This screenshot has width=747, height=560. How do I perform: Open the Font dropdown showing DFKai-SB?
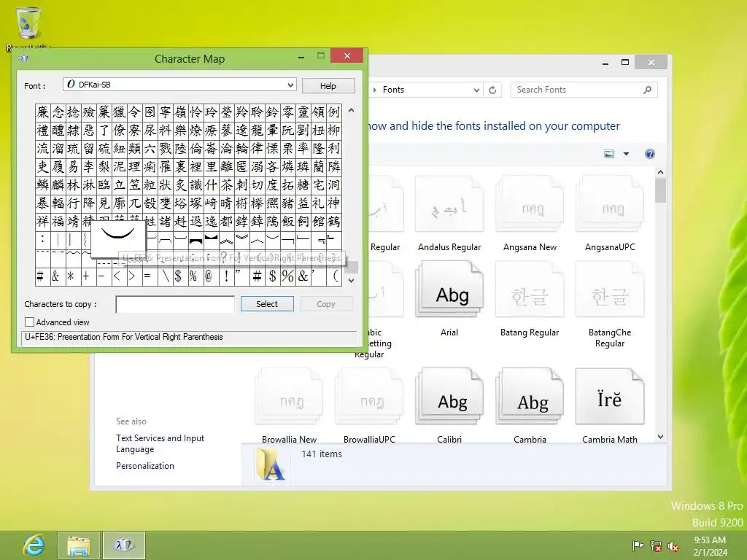[179, 85]
